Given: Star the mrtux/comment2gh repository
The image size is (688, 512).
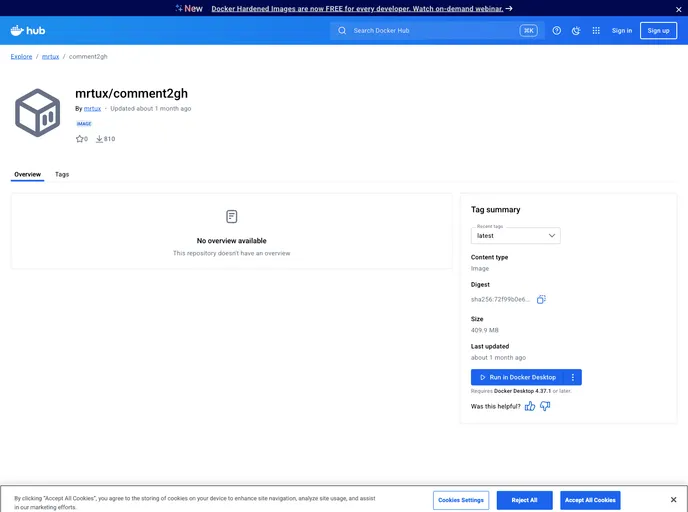Looking at the screenshot, I should click(80, 139).
